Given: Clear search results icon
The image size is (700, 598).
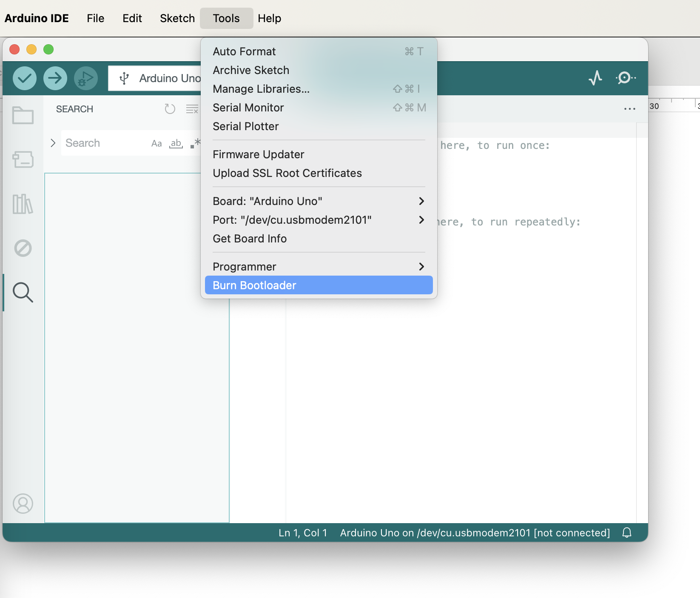Looking at the screenshot, I should [192, 109].
